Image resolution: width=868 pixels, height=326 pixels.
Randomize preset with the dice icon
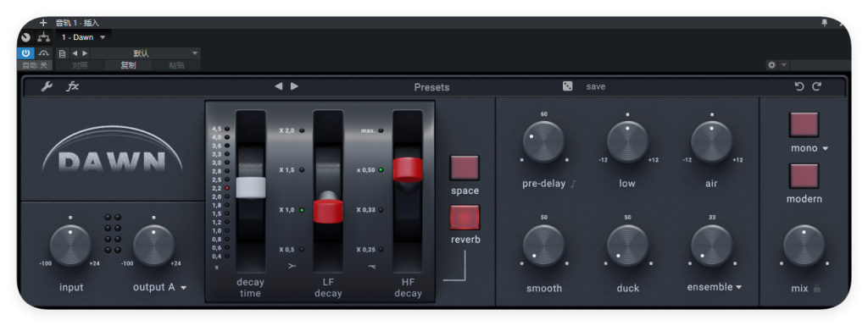click(567, 86)
